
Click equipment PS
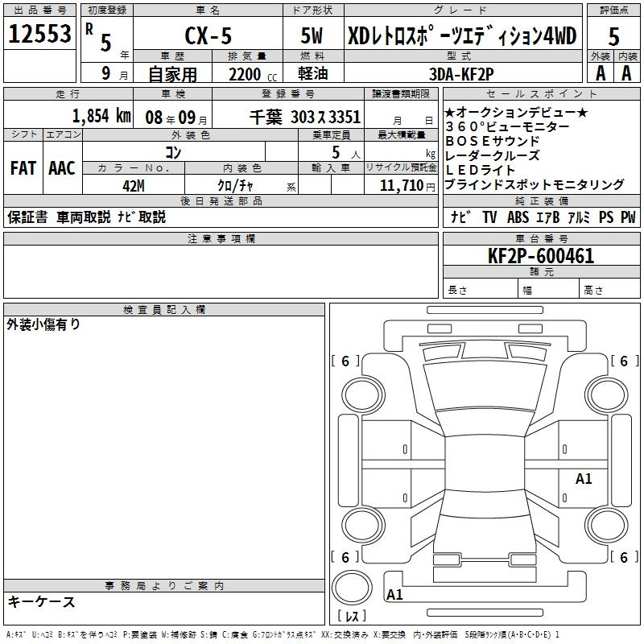(x=606, y=217)
